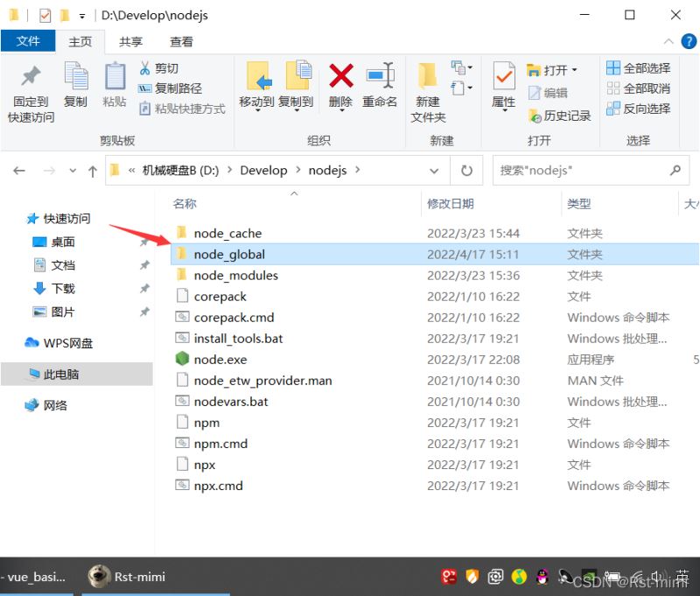Expand the address bar history dropdown
This screenshot has width=700, height=596.
442,171
